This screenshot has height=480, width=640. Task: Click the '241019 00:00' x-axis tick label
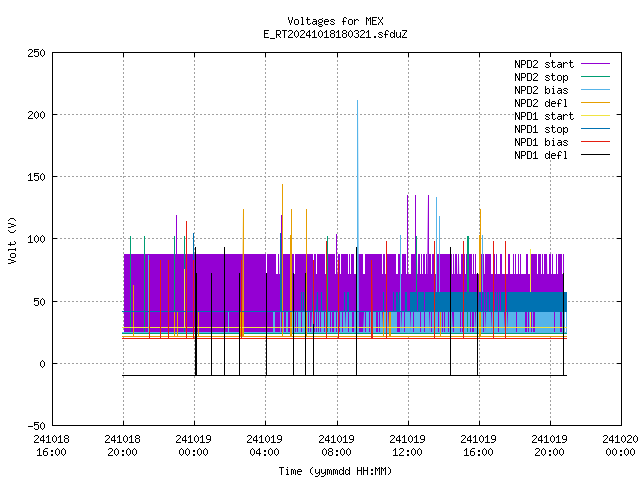[193, 446]
